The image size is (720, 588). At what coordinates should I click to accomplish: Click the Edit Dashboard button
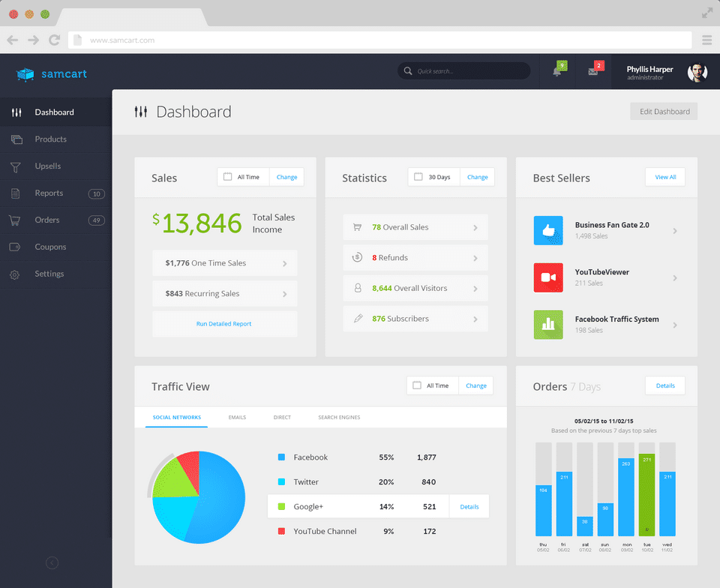[x=664, y=112]
